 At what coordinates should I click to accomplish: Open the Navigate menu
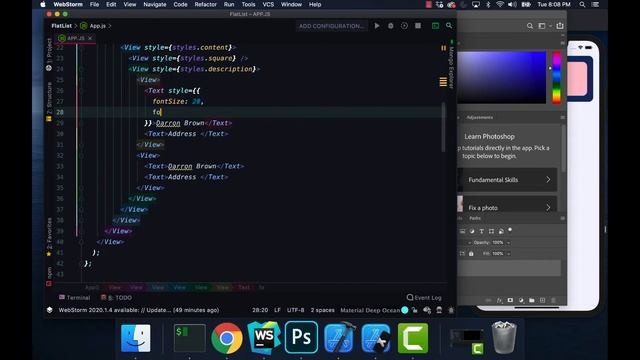tap(155, 4)
